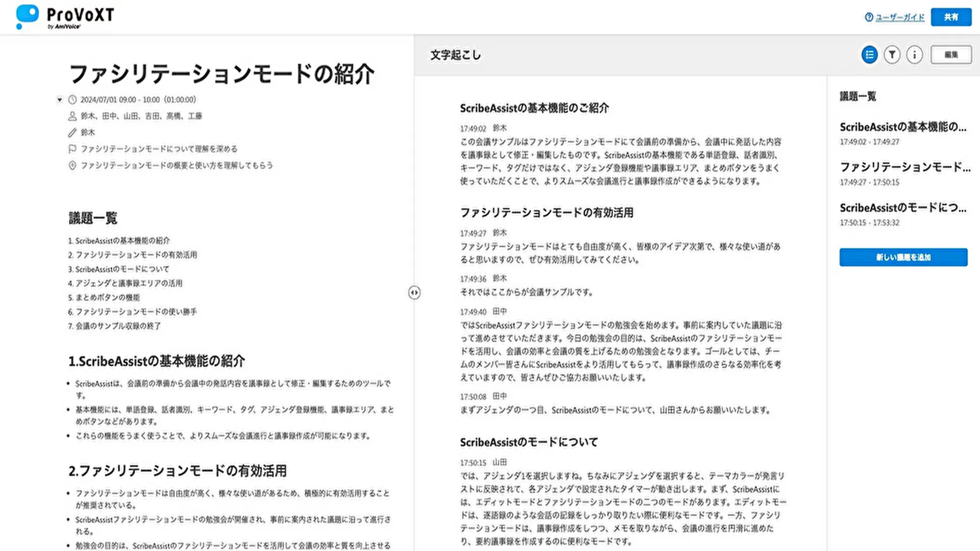
Task: Click the agenda list view icon
Action: click(x=869, y=55)
